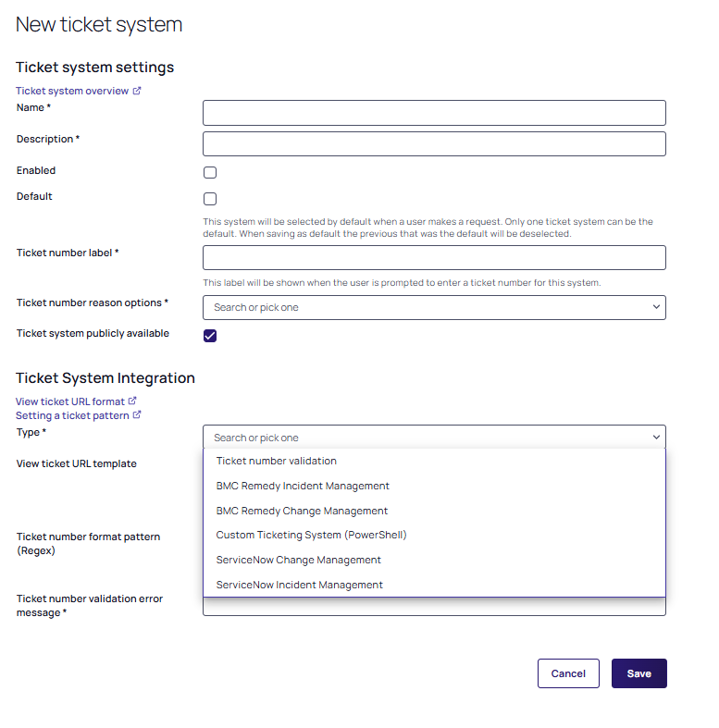This screenshot has height=728, width=719.
Task: Uncheck Ticket system publicly available checkbox
Action: tap(210, 335)
